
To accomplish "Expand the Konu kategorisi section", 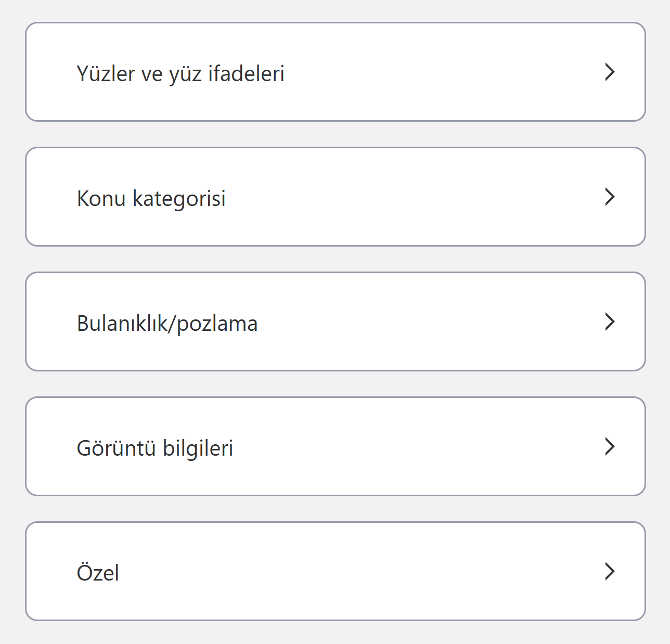I will coord(335,197).
